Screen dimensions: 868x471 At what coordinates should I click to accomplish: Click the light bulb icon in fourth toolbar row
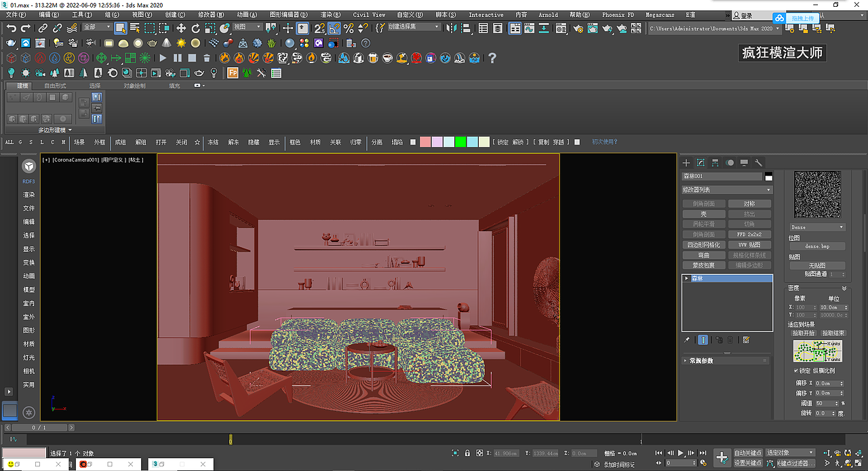(12, 73)
